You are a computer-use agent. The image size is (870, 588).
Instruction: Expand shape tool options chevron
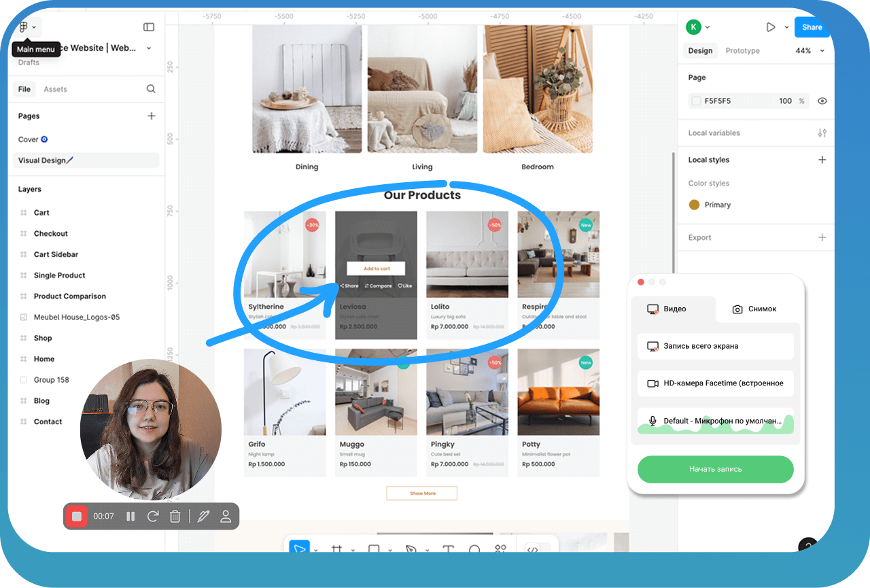click(390, 549)
